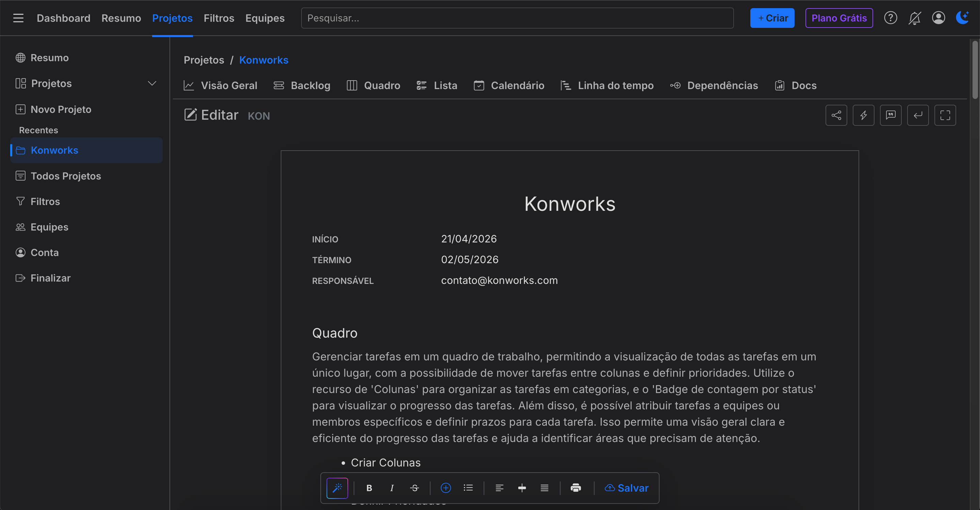
Task: Toggle strikethrough formatting
Action: [x=415, y=488]
